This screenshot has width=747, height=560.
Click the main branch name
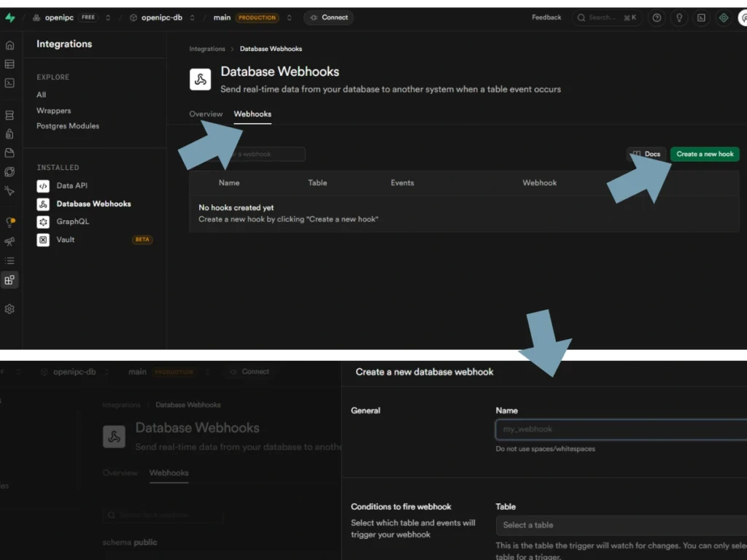(222, 17)
